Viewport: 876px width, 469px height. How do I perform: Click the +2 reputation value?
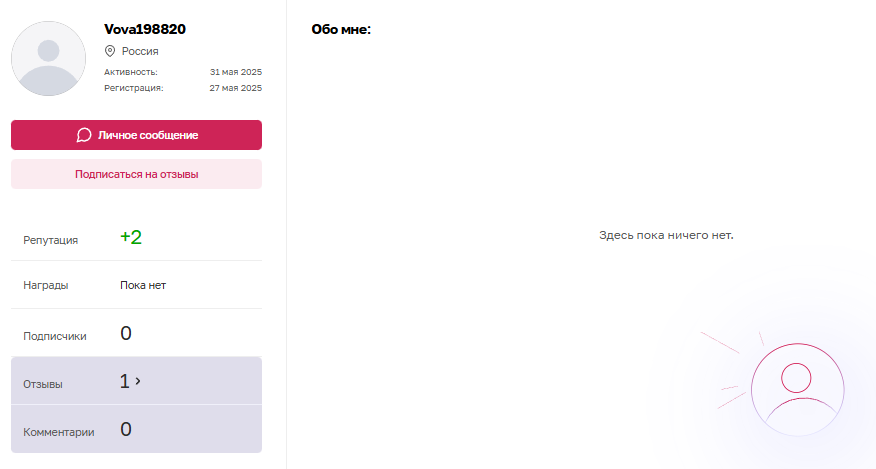[x=131, y=237]
